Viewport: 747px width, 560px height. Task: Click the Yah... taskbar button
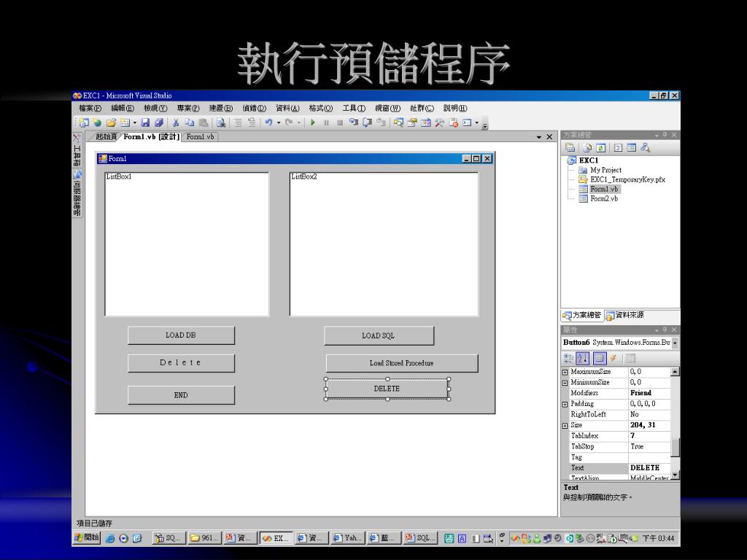pos(347,538)
